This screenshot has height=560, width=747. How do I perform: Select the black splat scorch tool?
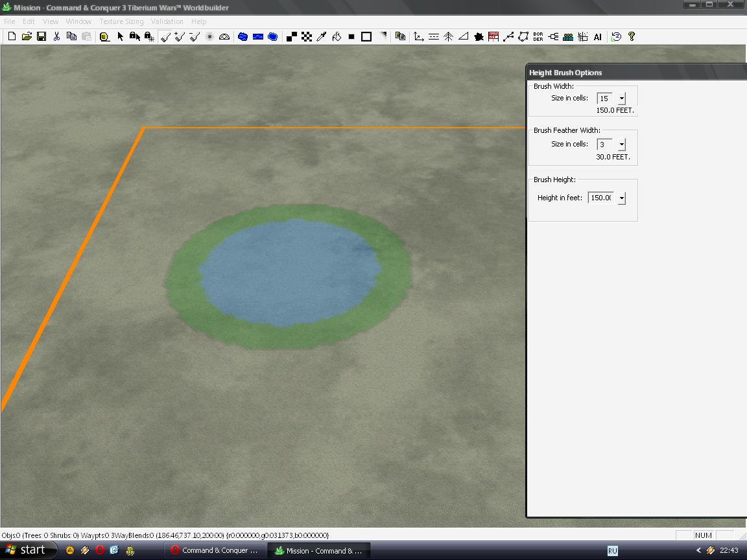(x=479, y=37)
